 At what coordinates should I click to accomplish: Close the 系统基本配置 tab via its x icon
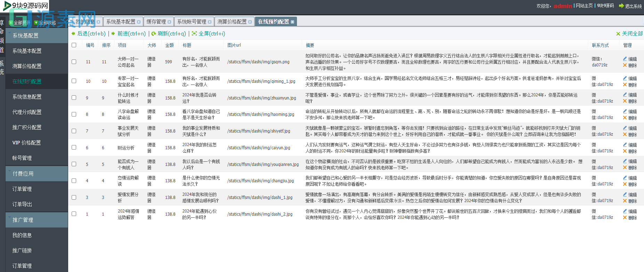139,22
